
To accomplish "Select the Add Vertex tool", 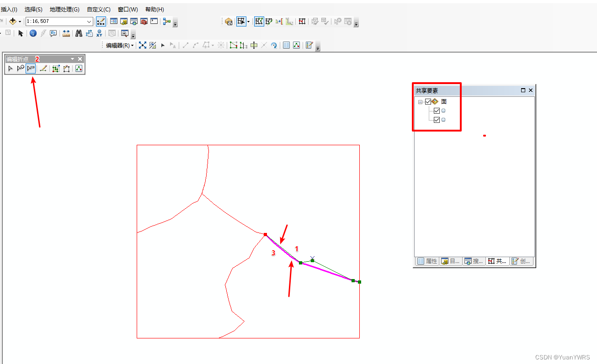I will pos(21,69).
